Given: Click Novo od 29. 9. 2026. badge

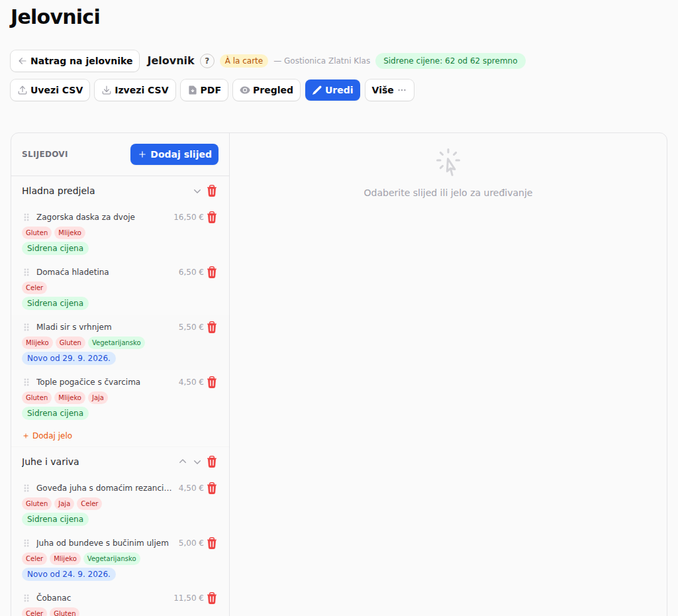Looking at the screenshot, I should (69, 358).
